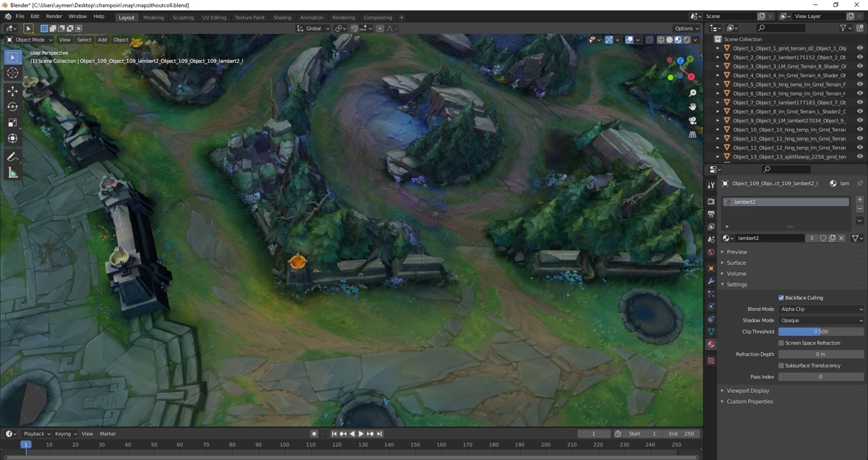Adjust the Clip Threshold slider
Screen dimensions: 868x460
pyautogui.click(x=821, y=331)
